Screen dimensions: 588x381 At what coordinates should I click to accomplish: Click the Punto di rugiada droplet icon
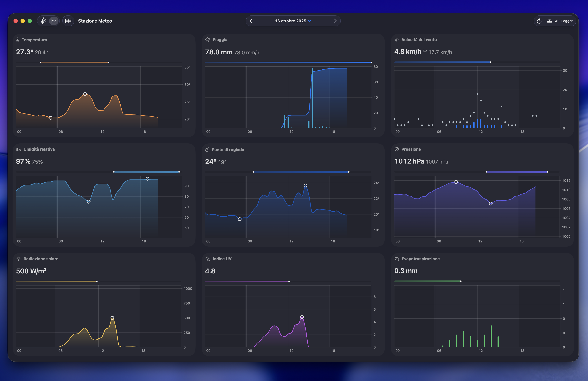coord(207,150)
